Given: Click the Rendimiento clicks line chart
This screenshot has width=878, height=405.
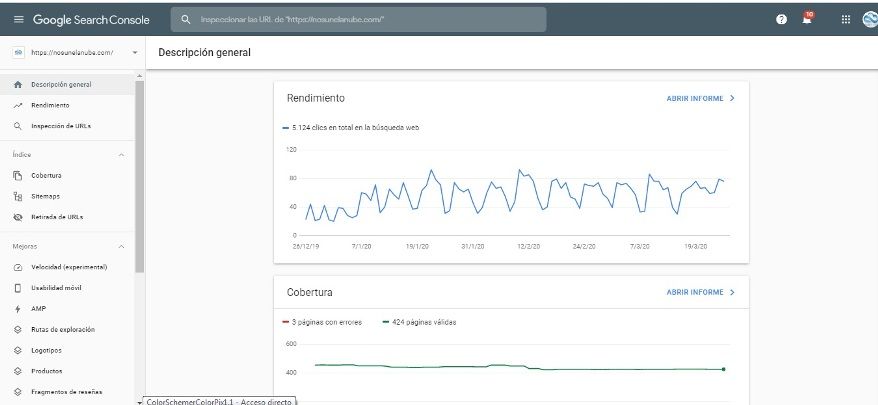Looking at the screenshot, I should (515, 196).
